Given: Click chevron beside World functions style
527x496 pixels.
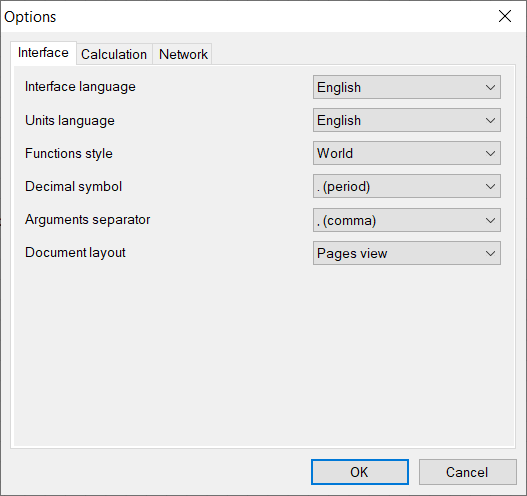Looking at the screenshot, I should [490, 154].
